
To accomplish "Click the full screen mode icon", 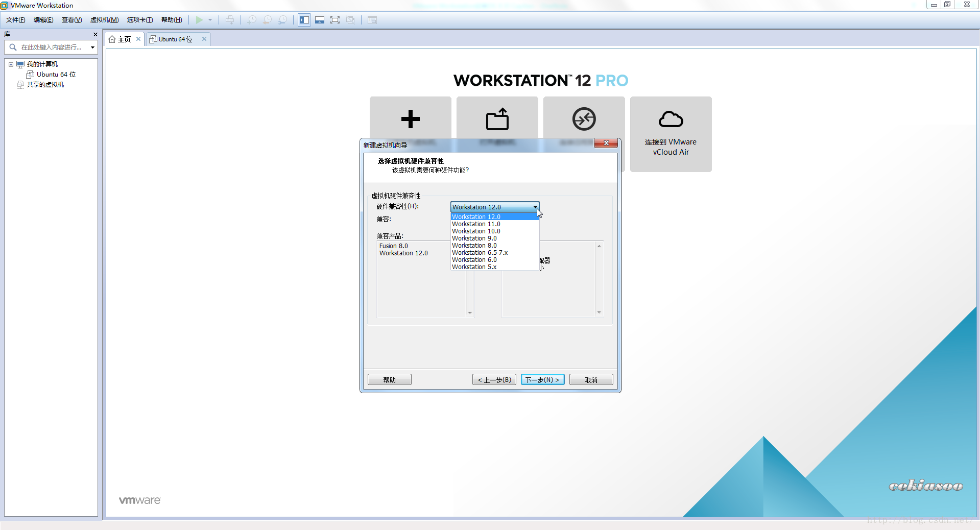I will (335, 20).
